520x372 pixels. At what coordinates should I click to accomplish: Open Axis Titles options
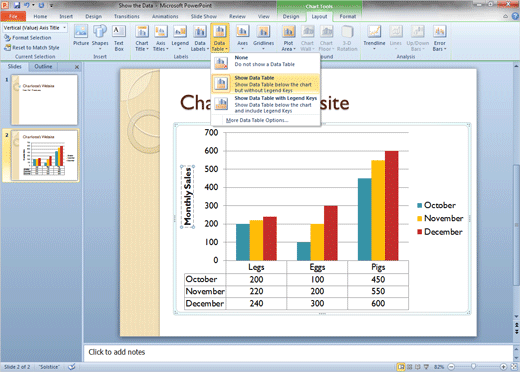click(x=161, y=38)
